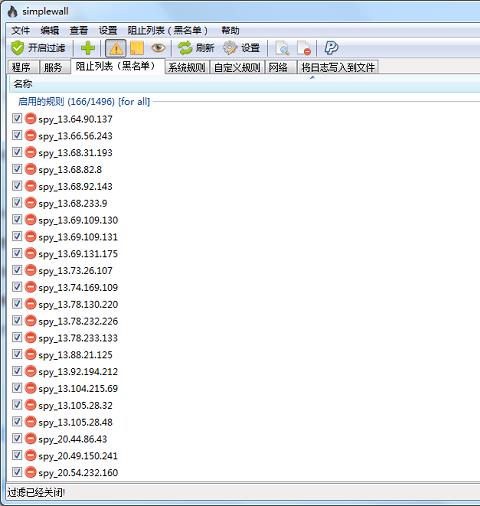Uncheck the spy_20.44.86.43 rule checkbox

tap(17, 438)
